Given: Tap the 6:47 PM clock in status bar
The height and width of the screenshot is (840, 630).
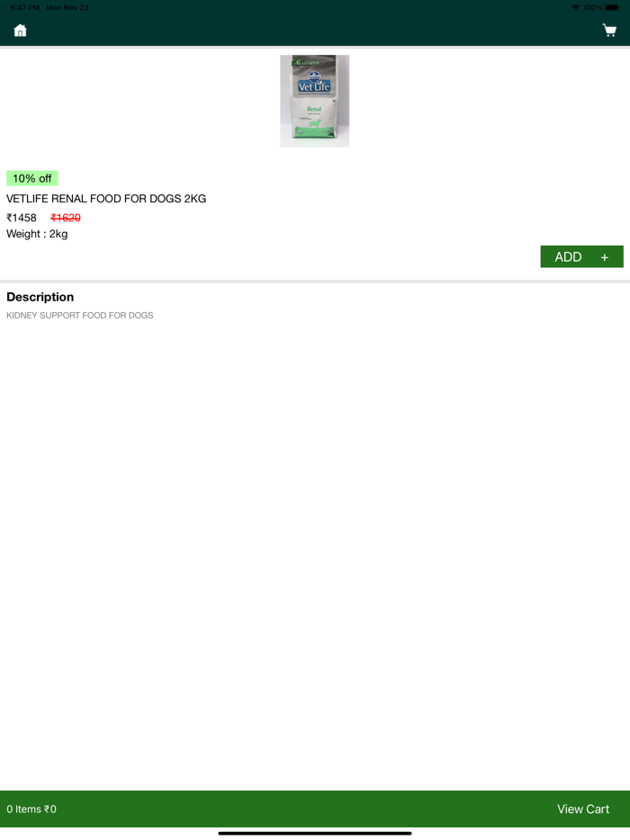Looking at the screenshot, I should coord(24,7).
